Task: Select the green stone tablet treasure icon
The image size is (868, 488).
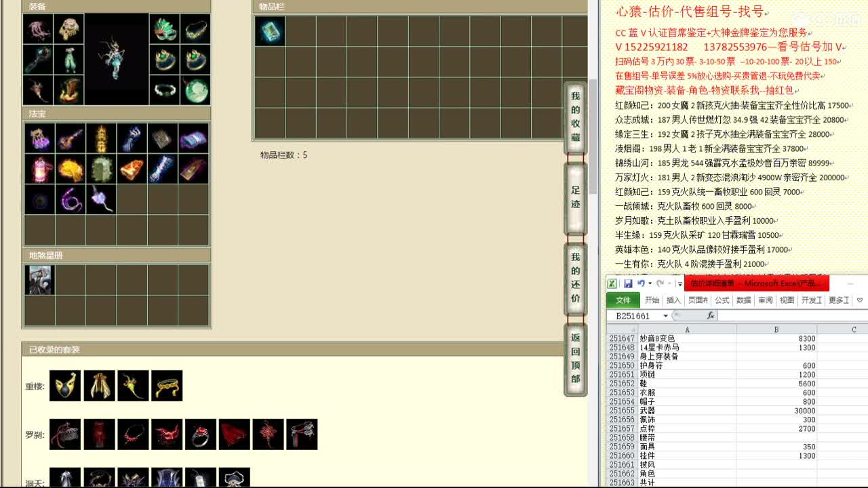Action: coord(100,169)
